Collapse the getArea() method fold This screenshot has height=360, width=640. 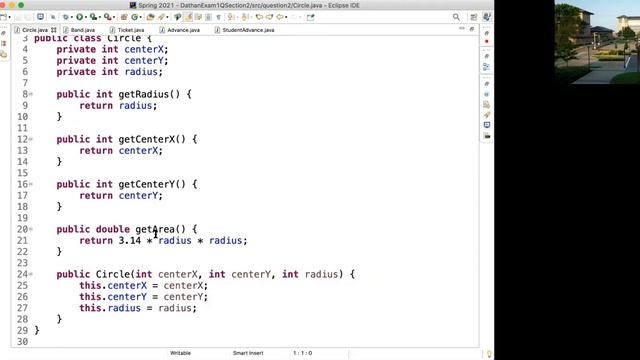(31, 229)
